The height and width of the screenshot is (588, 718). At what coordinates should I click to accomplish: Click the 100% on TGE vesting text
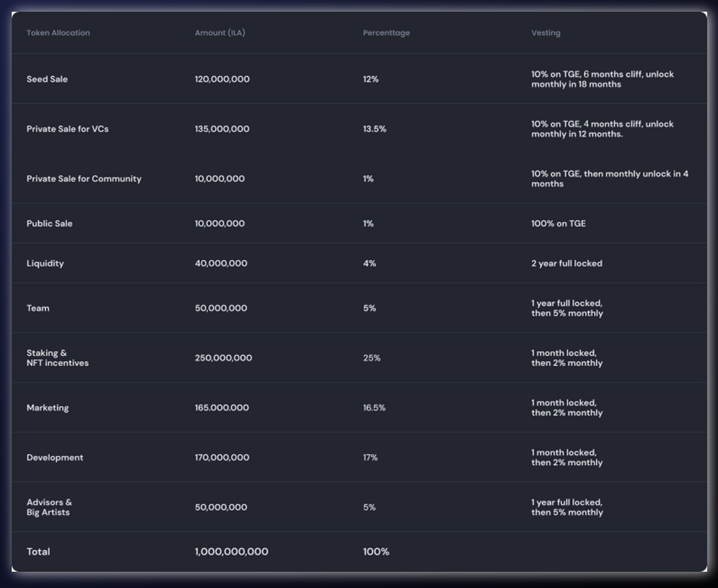[x=558, y=223]
